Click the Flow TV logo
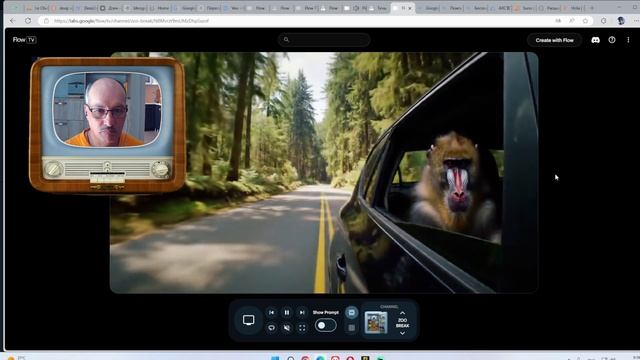 [24, 40]
